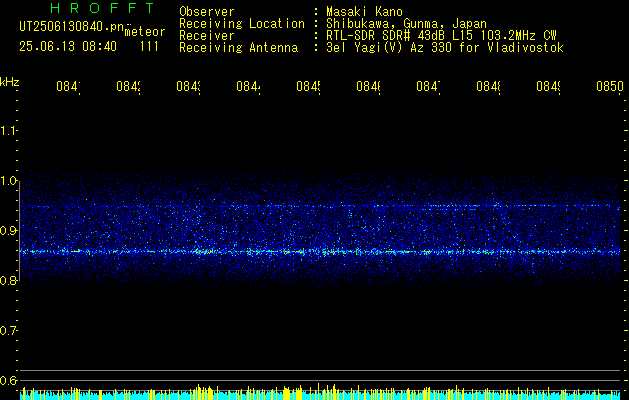Click the 0845 time axis marker

pyautogui.click(x=308, y=86)
